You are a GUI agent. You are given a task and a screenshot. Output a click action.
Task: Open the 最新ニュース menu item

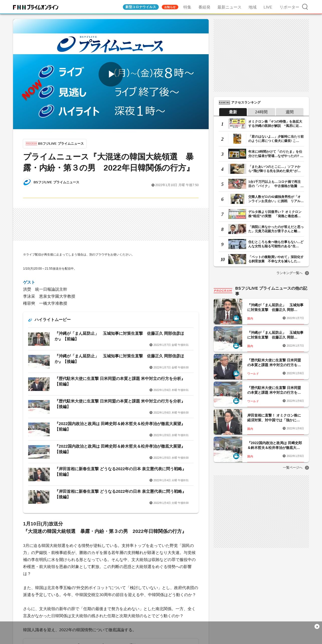tap(229, 7)
